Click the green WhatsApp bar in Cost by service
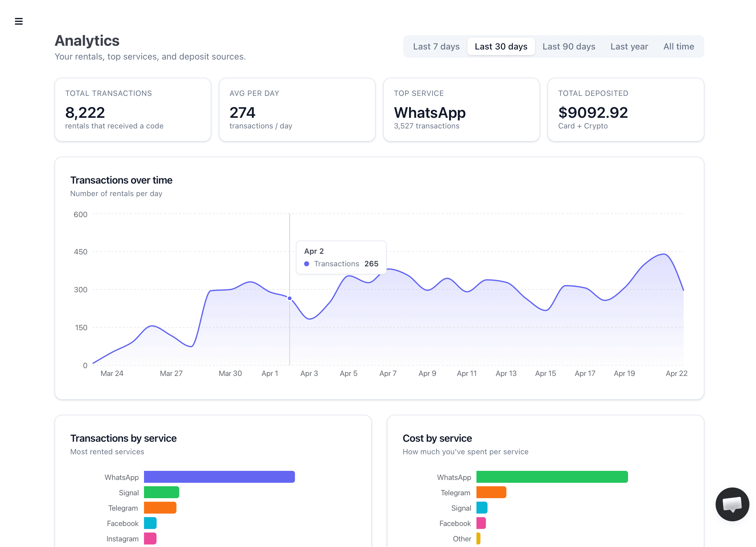 (552, 477)
